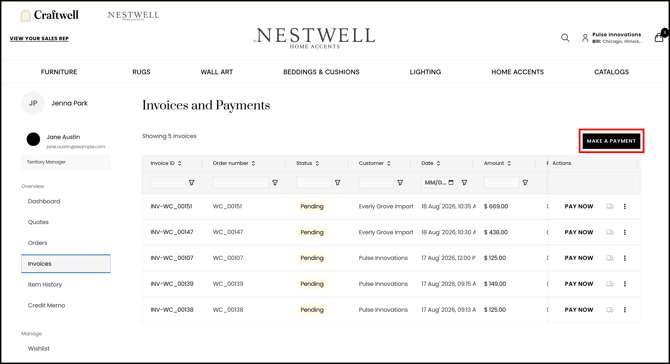This screenshot has height=364, width=670.
Task: Click the Amount filter funnel icon
Action: [x=526, y=183]
